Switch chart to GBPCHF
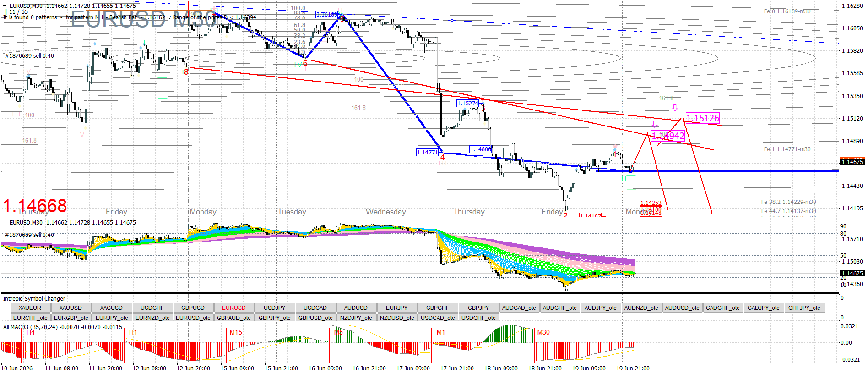868x374 pixels. tap(438, 308)
